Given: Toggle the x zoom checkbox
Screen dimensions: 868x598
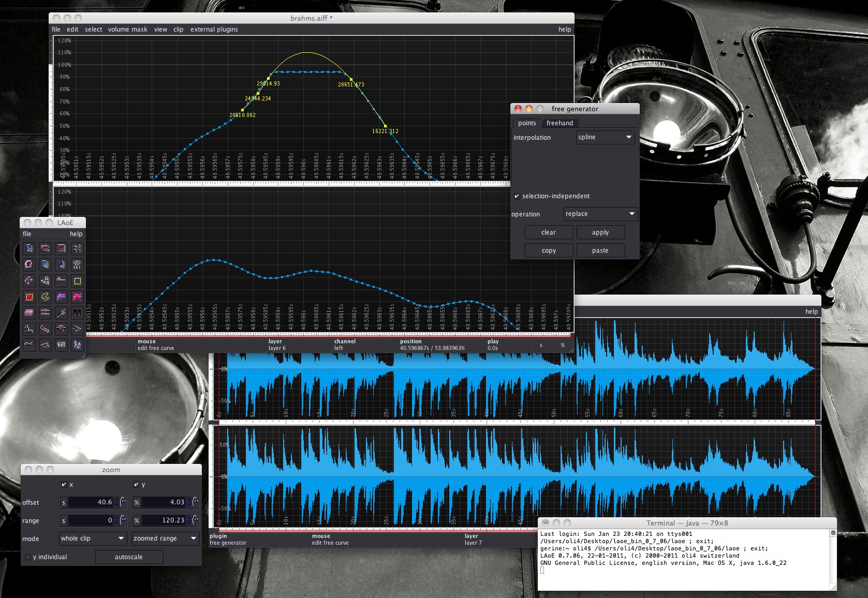Looking at the screenshot, I should pos(64,485).
